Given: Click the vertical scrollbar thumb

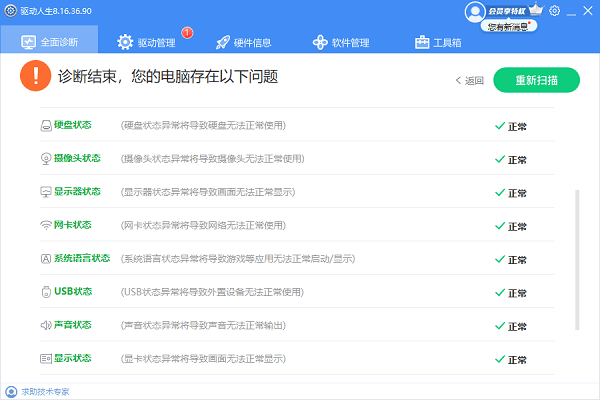Looking at the screenshot, I should [x=576, y=258].
